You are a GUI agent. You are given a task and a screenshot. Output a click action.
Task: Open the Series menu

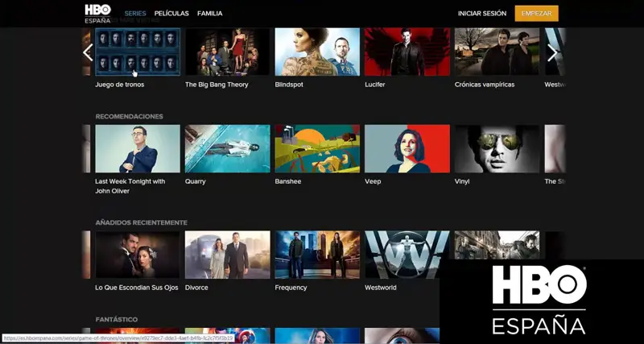coord(135,14)
